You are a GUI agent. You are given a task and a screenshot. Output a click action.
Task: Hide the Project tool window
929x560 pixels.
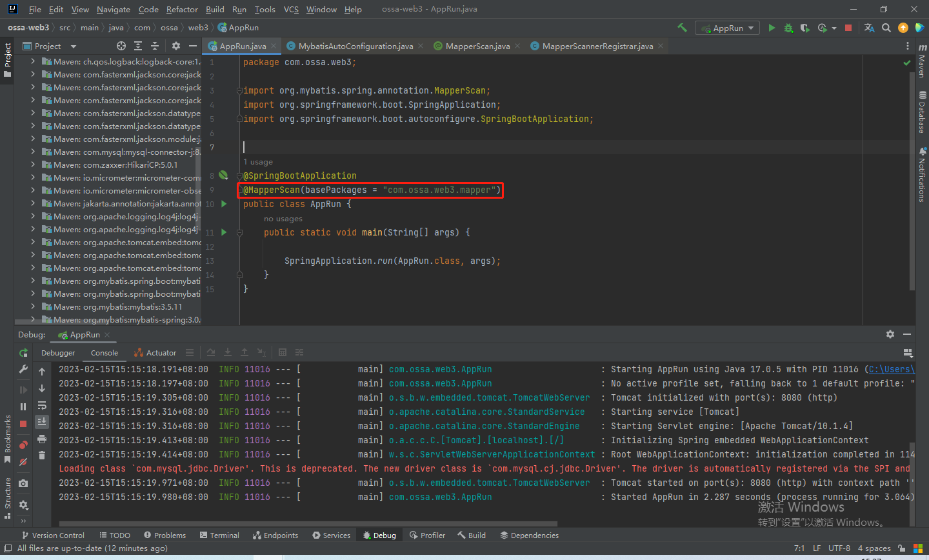click(192, 46)
